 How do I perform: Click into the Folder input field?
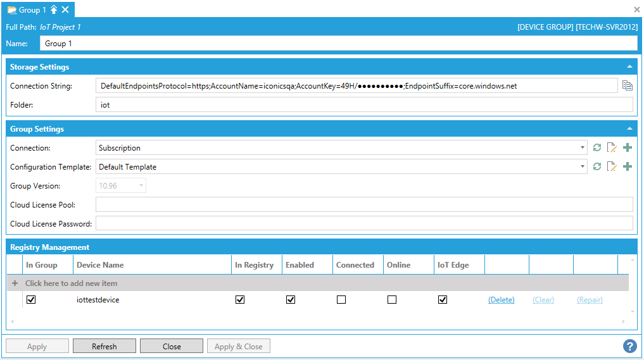[364, 105]
